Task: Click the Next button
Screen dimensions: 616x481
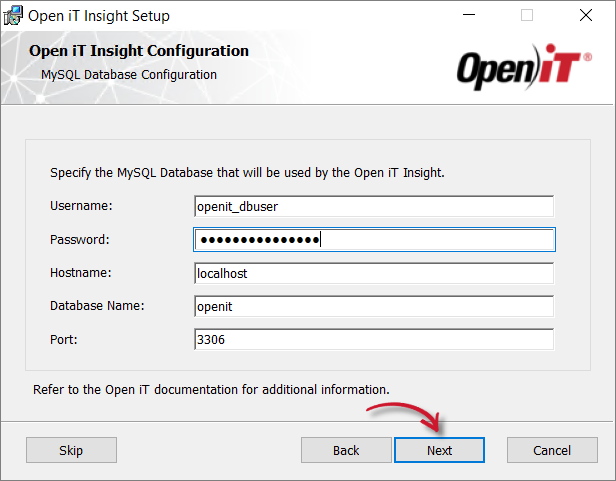Action: point(439,450)
